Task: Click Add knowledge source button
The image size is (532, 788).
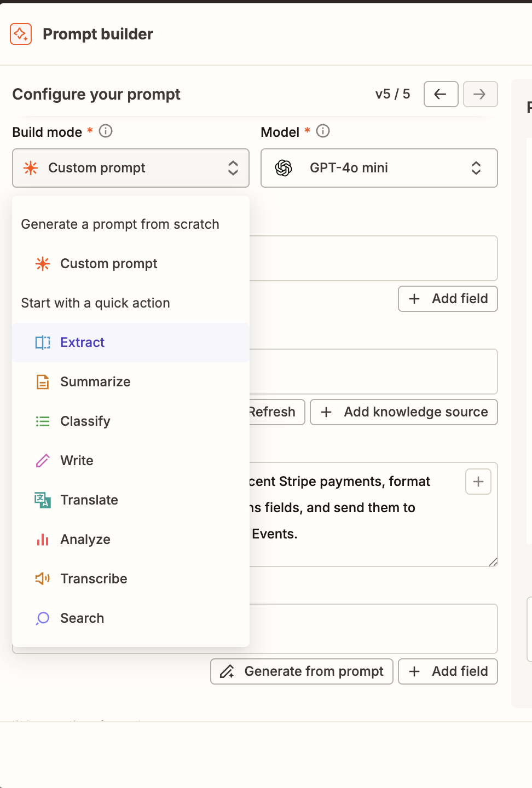Action: point(404,412)
